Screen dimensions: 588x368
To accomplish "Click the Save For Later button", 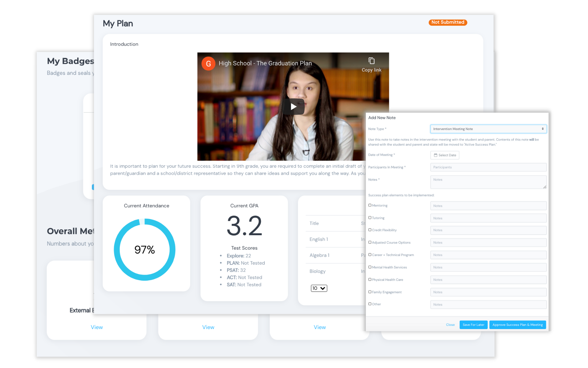I will point(473,325).
